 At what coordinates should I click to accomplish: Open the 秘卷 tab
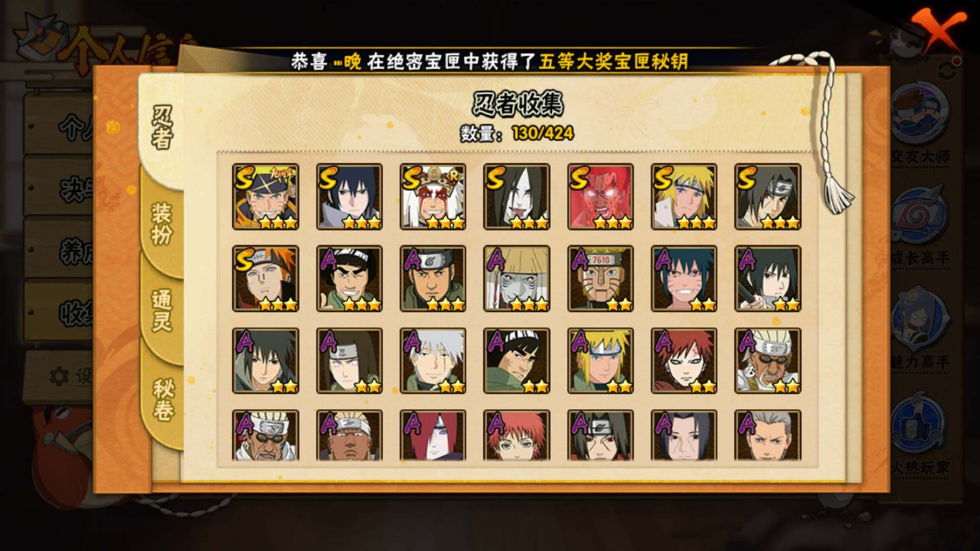tap(163, 400)
